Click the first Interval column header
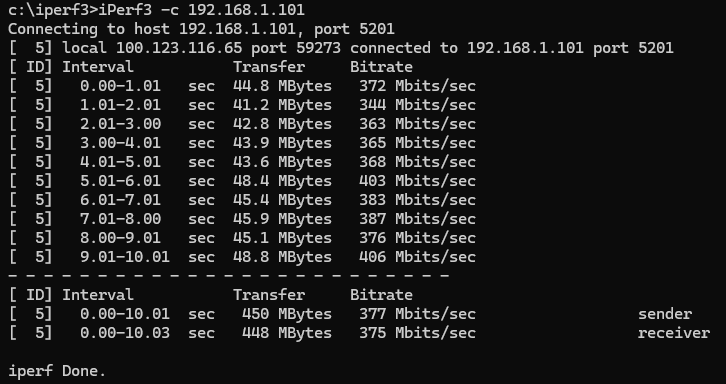Screen dimensions: 726x384 98,67
